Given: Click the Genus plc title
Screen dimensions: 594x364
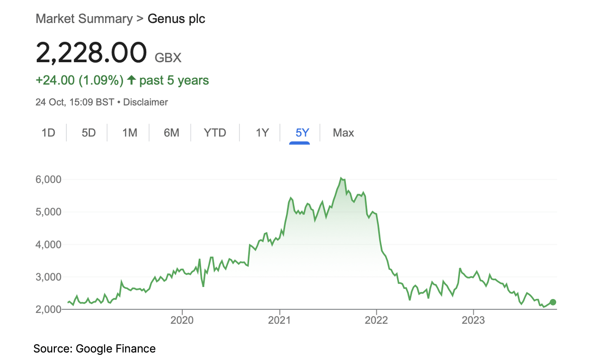Looking at the screenshot, I should tap(177, 19).
